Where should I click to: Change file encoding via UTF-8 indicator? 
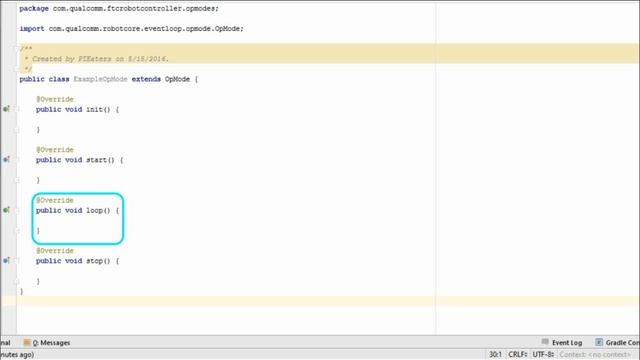tap(543, 354)
